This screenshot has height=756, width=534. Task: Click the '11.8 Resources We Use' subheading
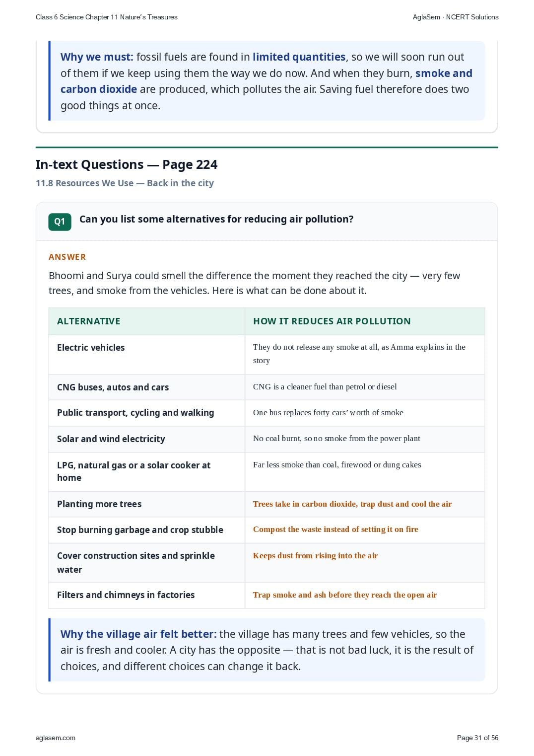pyautogui.click(x=85, y=183)
